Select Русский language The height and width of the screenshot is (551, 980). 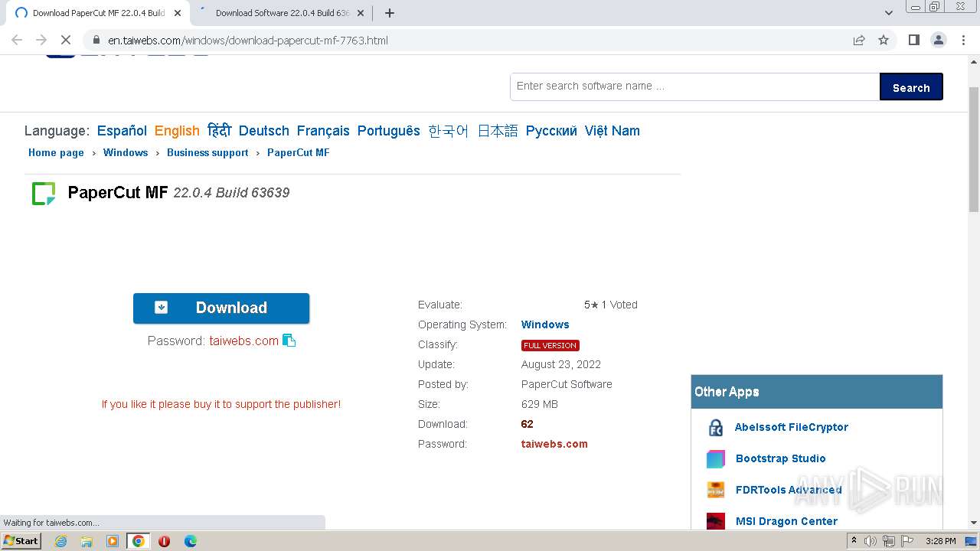click(551, 131)
